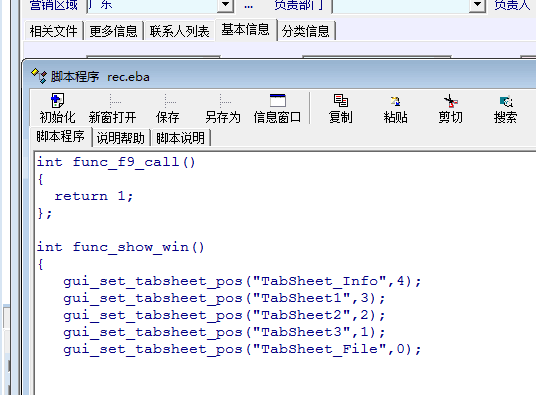Click the 更多信息 tab
The image size is (536, 395).
point(113,31)
